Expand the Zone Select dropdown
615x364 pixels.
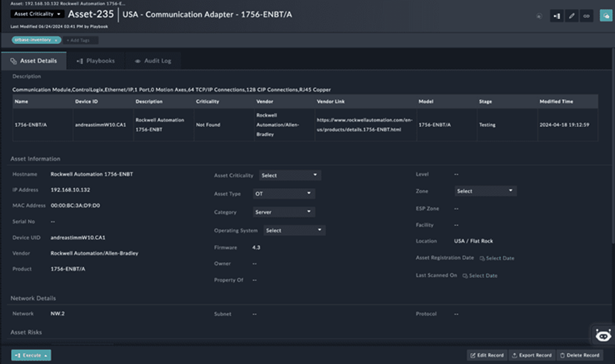(485, 191)
